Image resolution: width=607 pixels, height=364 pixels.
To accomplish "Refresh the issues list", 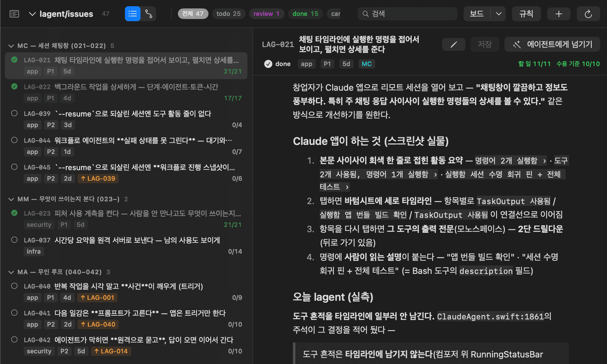I will (x=588, y=14).
